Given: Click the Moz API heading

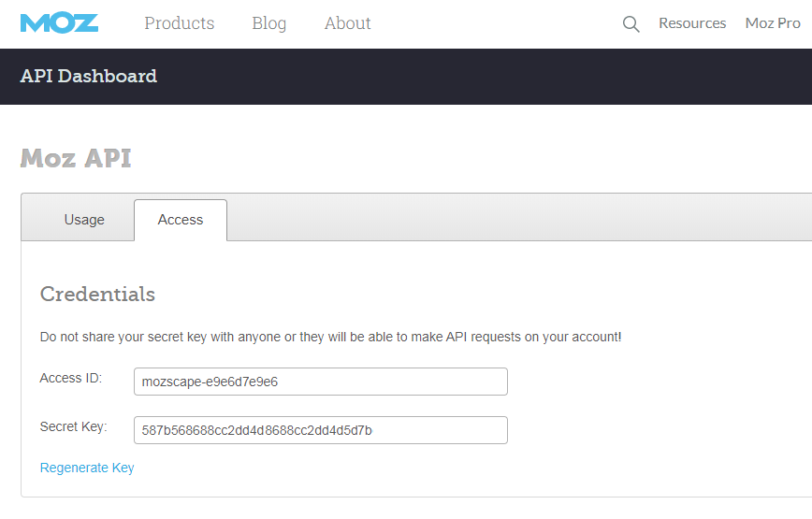Looking at the screenshot, I should [x=76, y=158].
